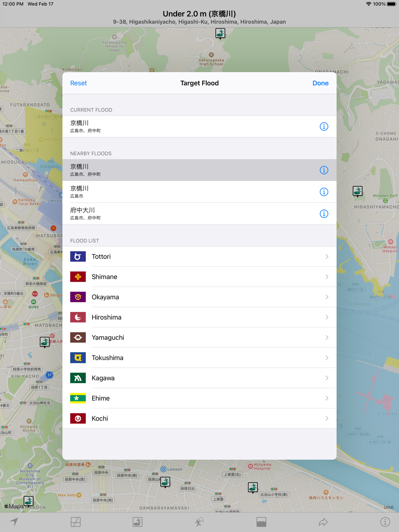Expand the Tottori flood list
Screen dimensions: 399x532
click(199, 256)
